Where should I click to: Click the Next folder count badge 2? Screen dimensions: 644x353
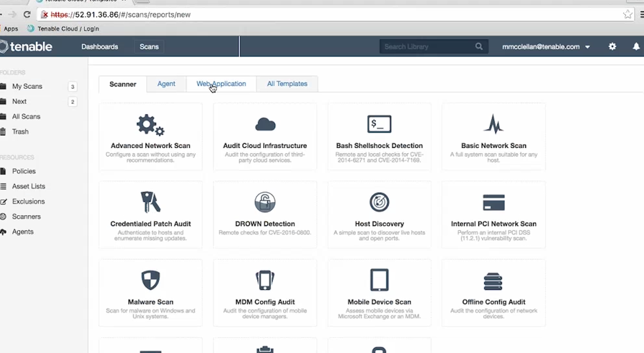point(72,102)
